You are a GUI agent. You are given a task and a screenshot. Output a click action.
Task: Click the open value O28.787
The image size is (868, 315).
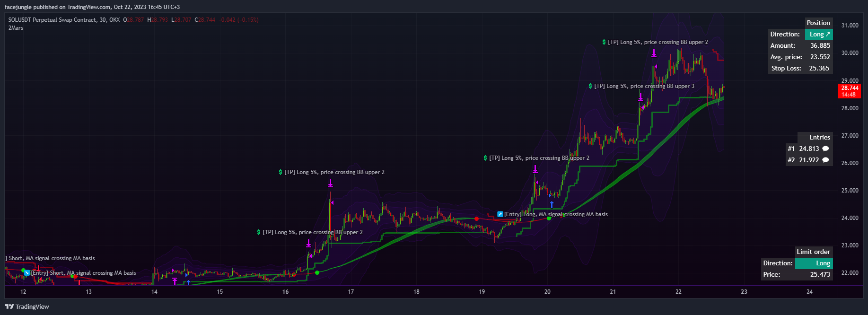pos(133,20)
